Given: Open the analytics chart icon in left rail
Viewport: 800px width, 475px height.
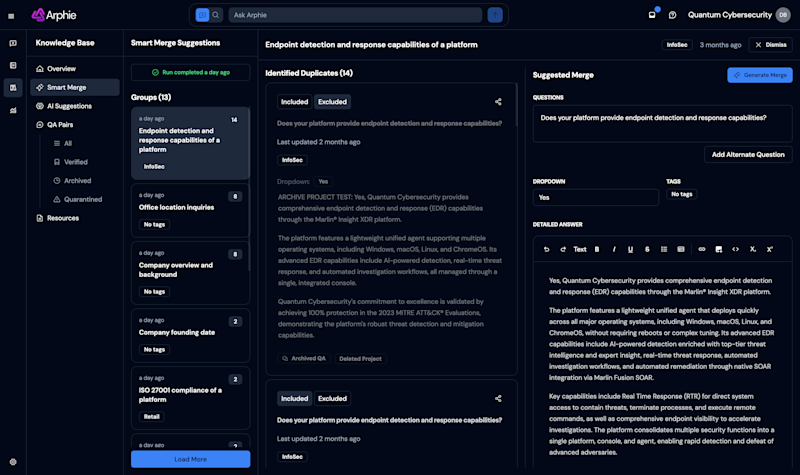Looking at the screenshot, I should click(x=13, y=110).
